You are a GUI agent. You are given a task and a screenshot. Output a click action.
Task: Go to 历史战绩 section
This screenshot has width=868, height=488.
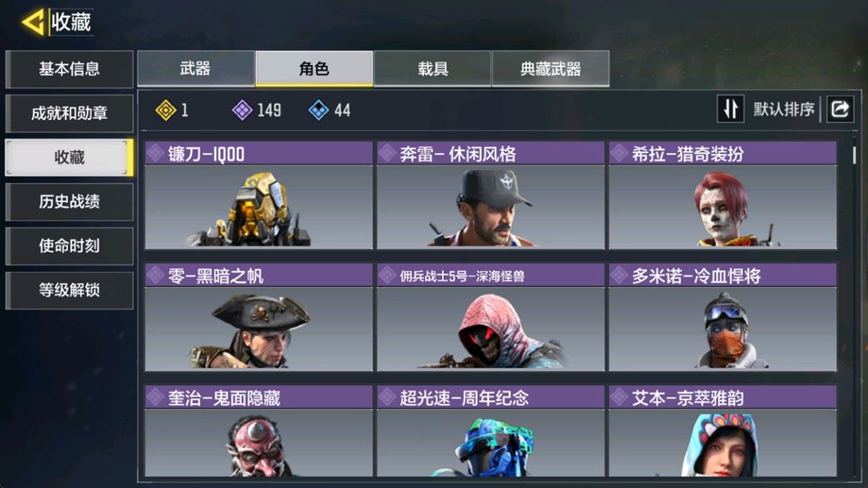pyautogui.click(x=69, y=202)
